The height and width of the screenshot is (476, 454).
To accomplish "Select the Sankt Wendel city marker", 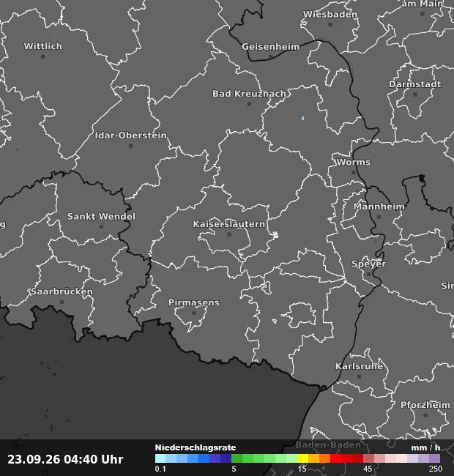I will 101,227.
